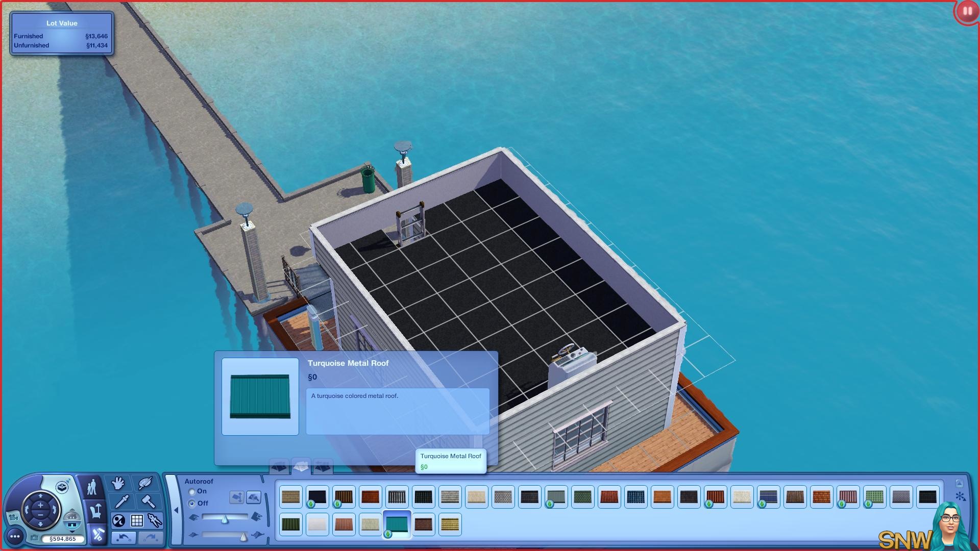
Task: Select the Eyedropper tool
Action: (121, 502)
